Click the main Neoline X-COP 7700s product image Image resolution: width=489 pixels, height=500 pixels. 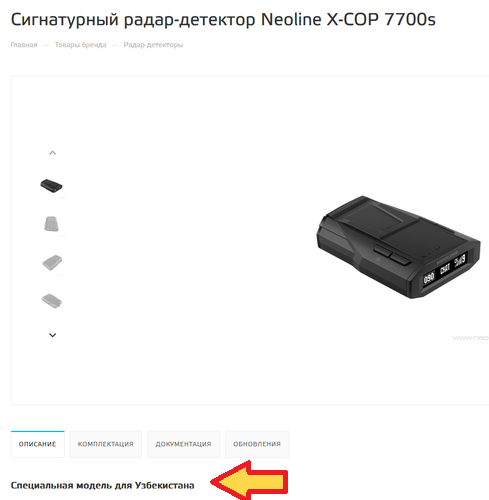pos(398,247)
